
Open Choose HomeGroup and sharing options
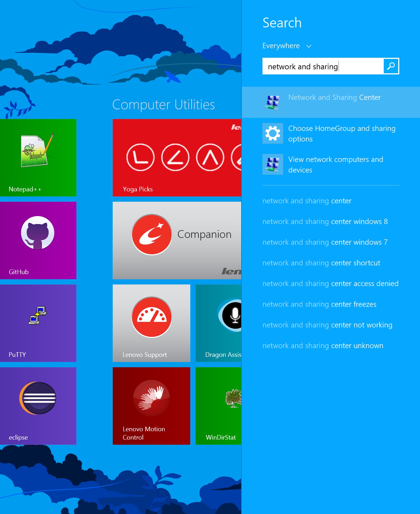(331, 133)
